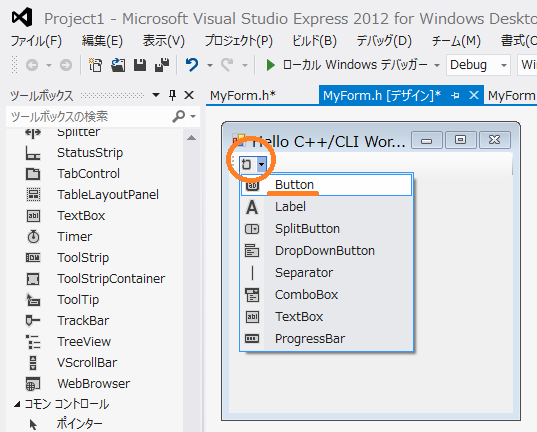Open the デバッグ(D) menu

pos(384,41)
